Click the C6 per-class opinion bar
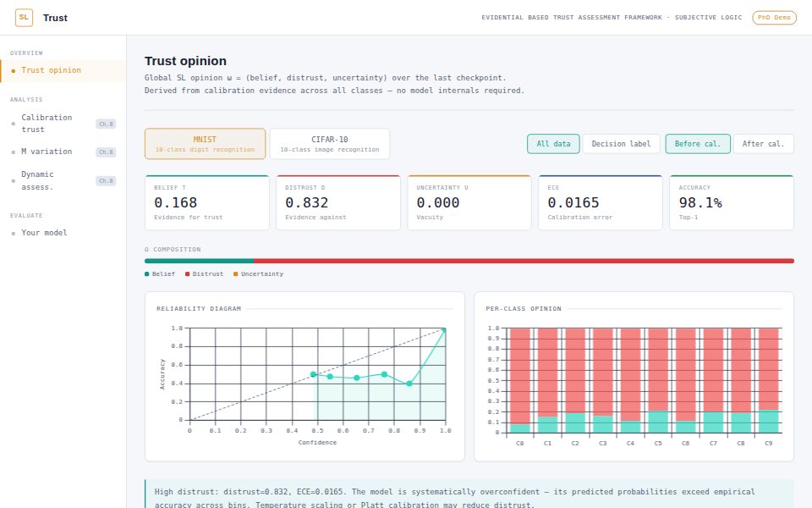812x508 pixels. (x=686, y=380)
